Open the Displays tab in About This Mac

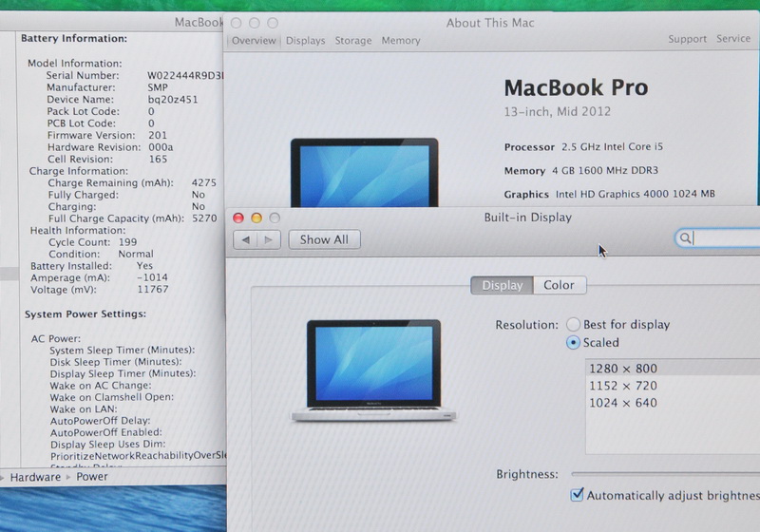click(305, 41)
